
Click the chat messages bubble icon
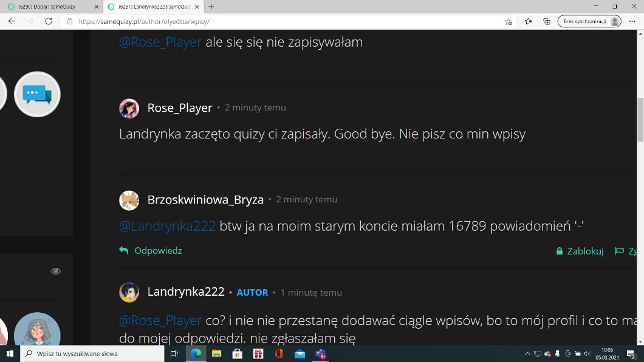point(37,94)
